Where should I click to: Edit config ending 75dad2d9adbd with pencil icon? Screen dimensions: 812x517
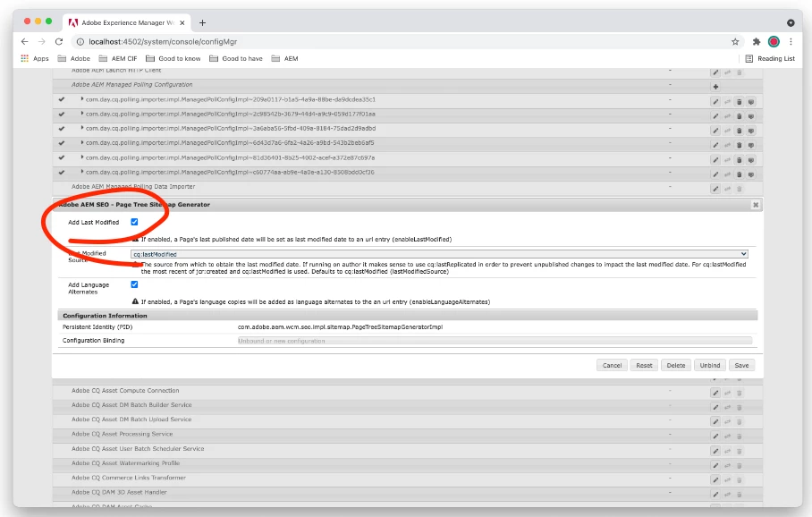click(x=715, y=131)
